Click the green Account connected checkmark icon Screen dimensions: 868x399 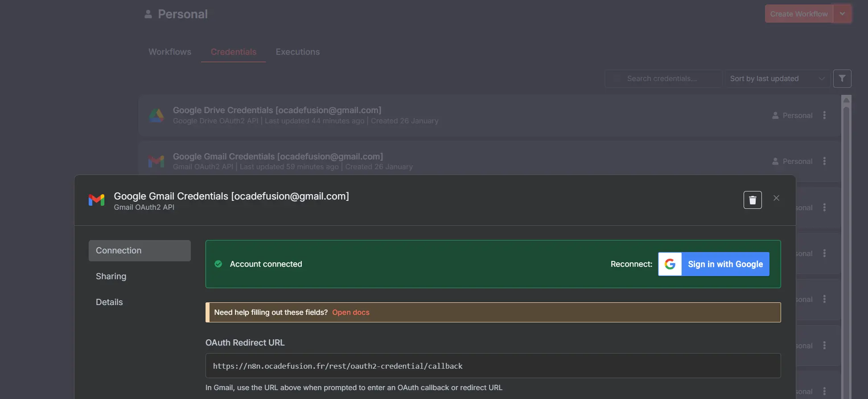218,264
